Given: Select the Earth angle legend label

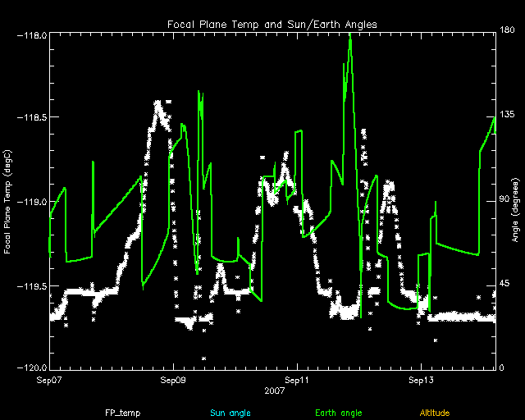Looking at the screenshot, I should 339,413.
